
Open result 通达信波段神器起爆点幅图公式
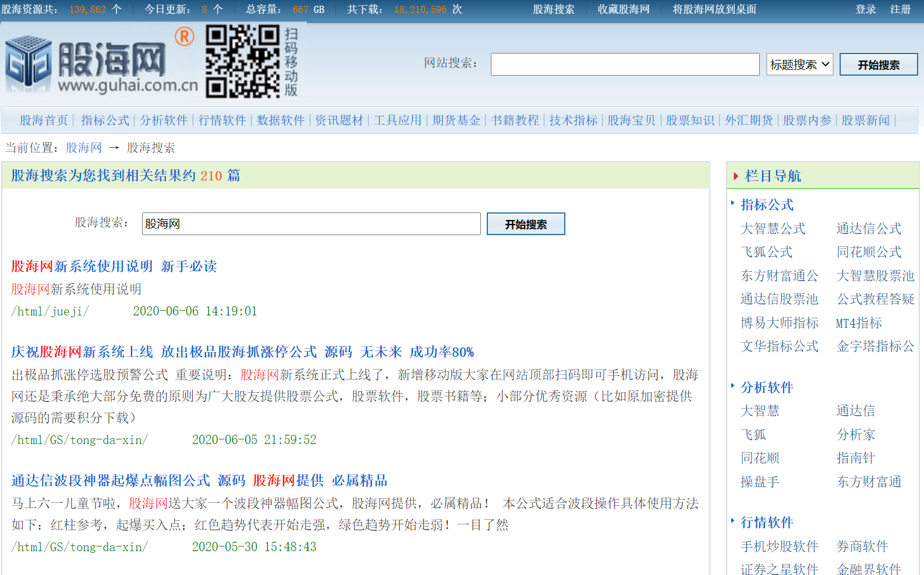[199, 481]
